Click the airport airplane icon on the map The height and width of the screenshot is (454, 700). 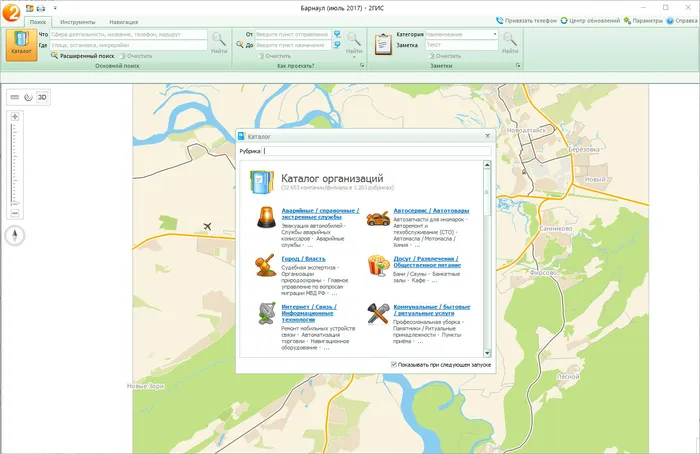[207, 226]
